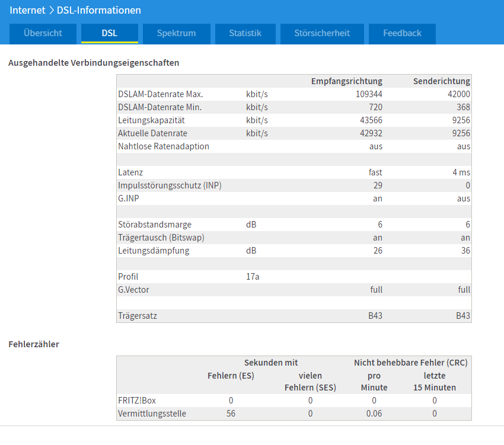Click the Fehlerzähler heading
The height and width of the screenshot is (445, 504).
(34, 344)
